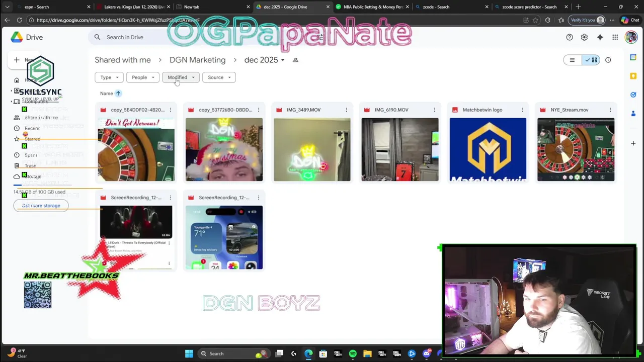Open NYE_Stream.mov roulette thumbnail
This screenshot has height=362, width=644.
[x=576, y=149]
